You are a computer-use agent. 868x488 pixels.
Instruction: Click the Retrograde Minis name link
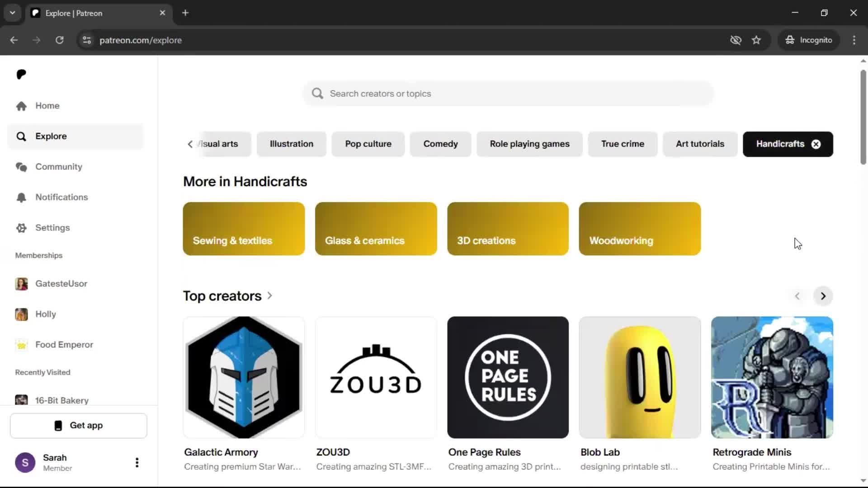[x=752, y=452]
